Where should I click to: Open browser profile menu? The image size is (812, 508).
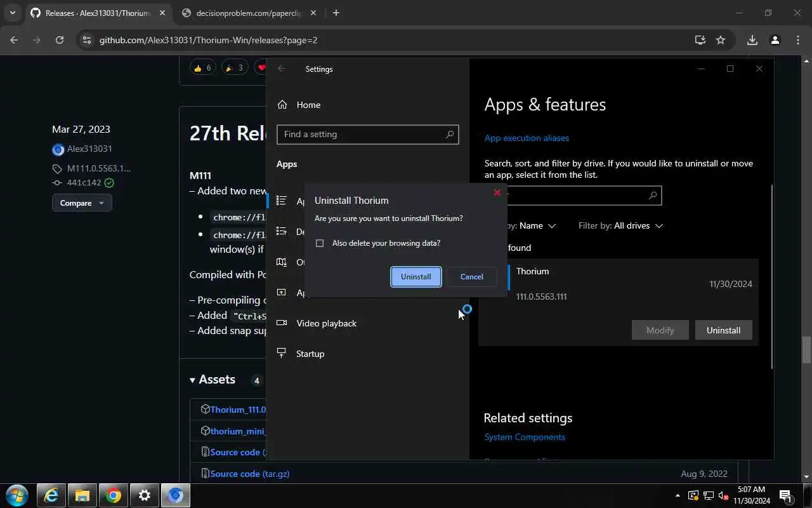775,40
